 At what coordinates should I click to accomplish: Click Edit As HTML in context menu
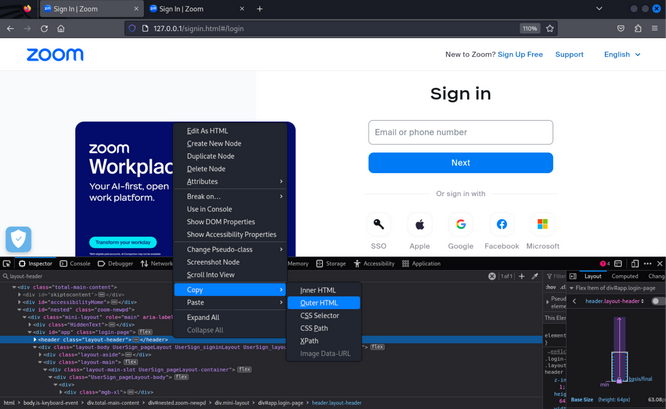coord(230,131)
